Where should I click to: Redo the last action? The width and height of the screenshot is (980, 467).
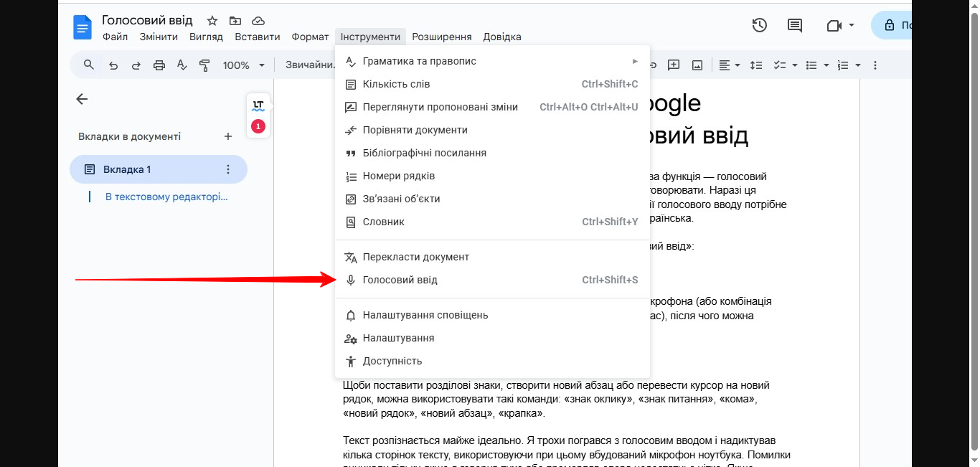pyautogui.click(x=136, y=65)
